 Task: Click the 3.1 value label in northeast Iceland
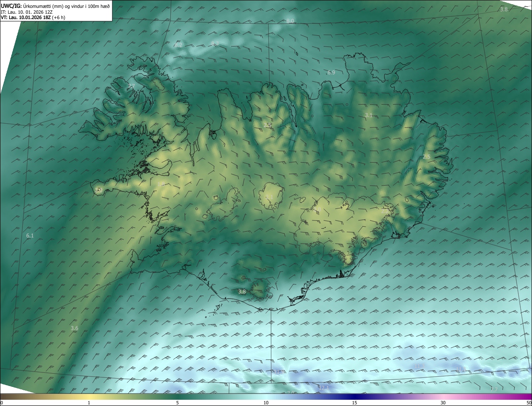pos(369,115)
